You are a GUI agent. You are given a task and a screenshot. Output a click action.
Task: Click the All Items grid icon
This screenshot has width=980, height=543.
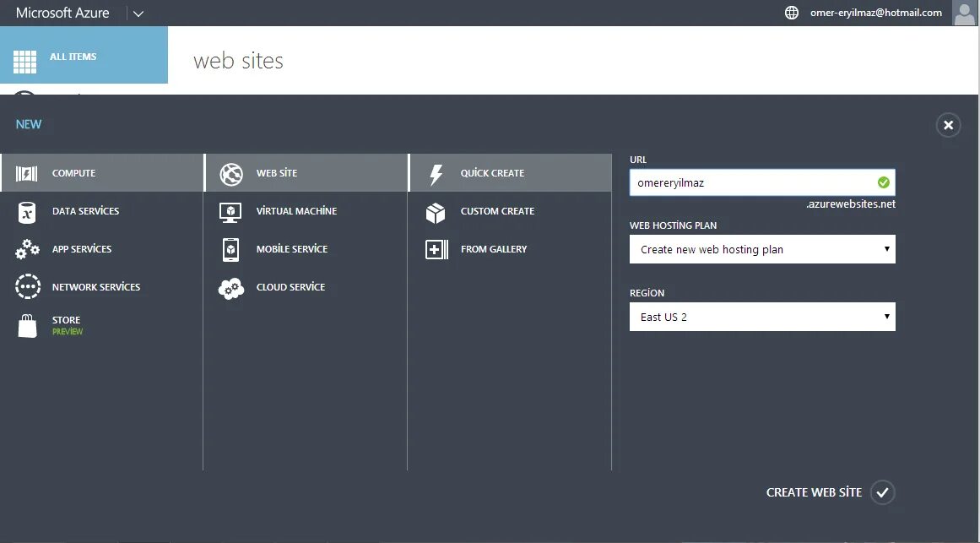(x=25, y=61)
